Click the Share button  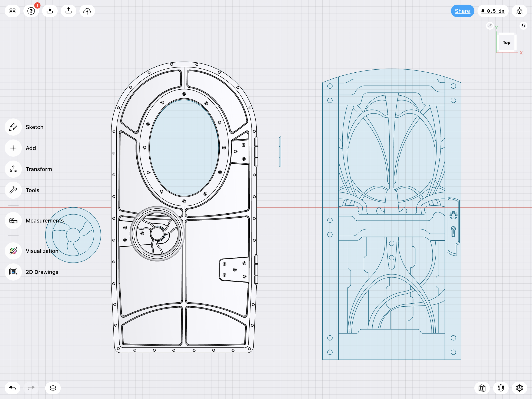[x=462, y=11]
